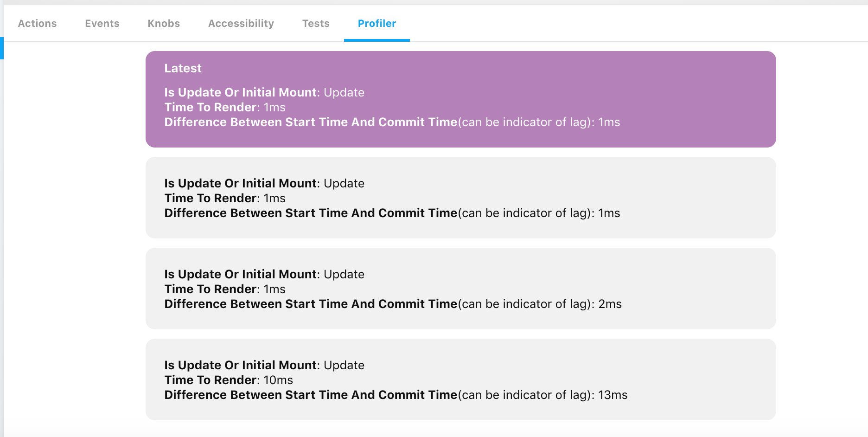Image resolution: width=868 pixels, height=437 pixels.
Task: Click the blue marker on the left edge
Action: pyautogui.click(x=2, y=48)
